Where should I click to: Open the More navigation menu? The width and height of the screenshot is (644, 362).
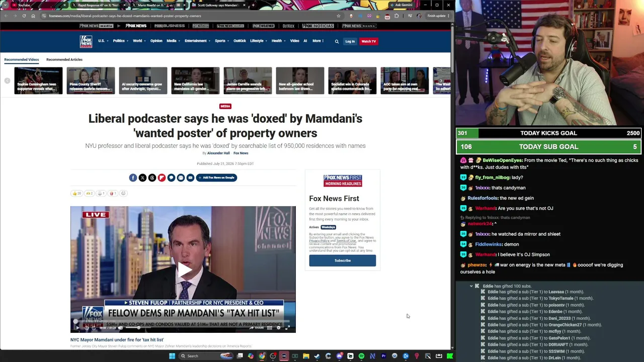coord(317,41)
